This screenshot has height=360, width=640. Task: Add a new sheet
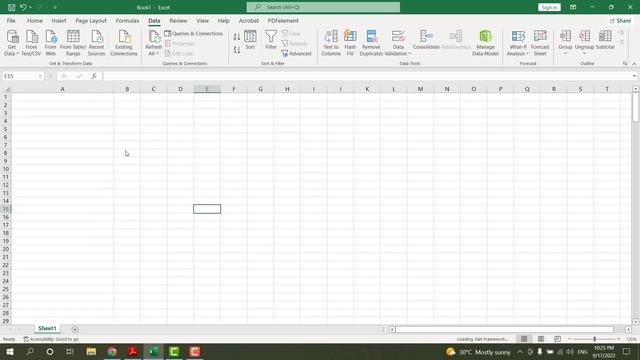(75, 329)
